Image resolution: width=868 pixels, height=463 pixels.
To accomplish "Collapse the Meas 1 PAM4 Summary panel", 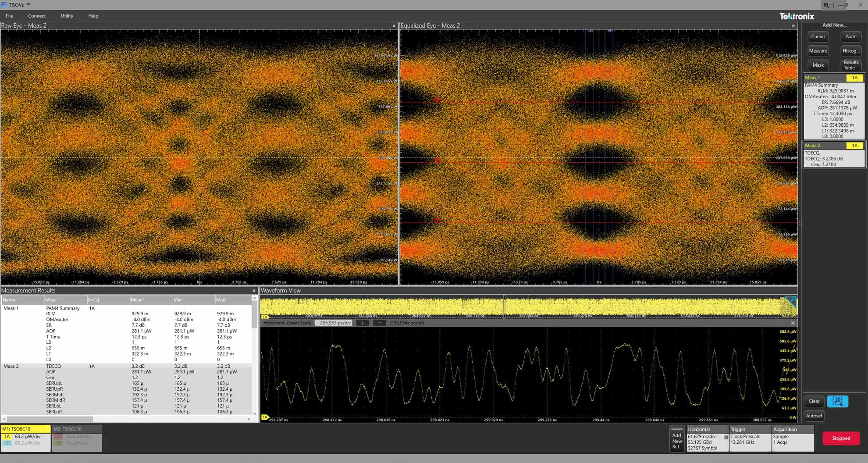I will point(812,78).
